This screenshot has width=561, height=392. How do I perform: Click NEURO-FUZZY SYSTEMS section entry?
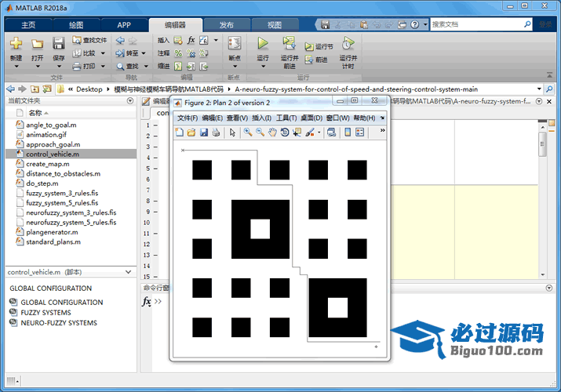[x=59, y=323]
